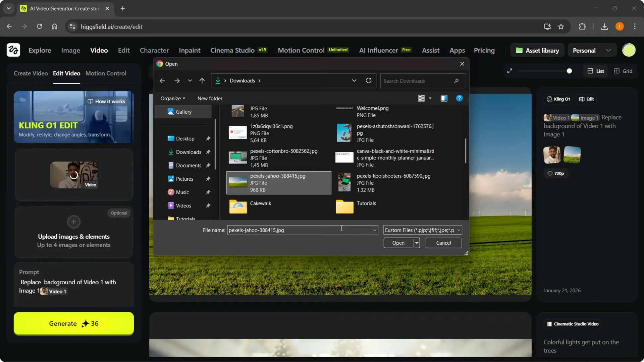Open the Personal workspace dropdown
Image resolution: width=644 pixels, height=362 pixels.
click(x=592, y=50)
